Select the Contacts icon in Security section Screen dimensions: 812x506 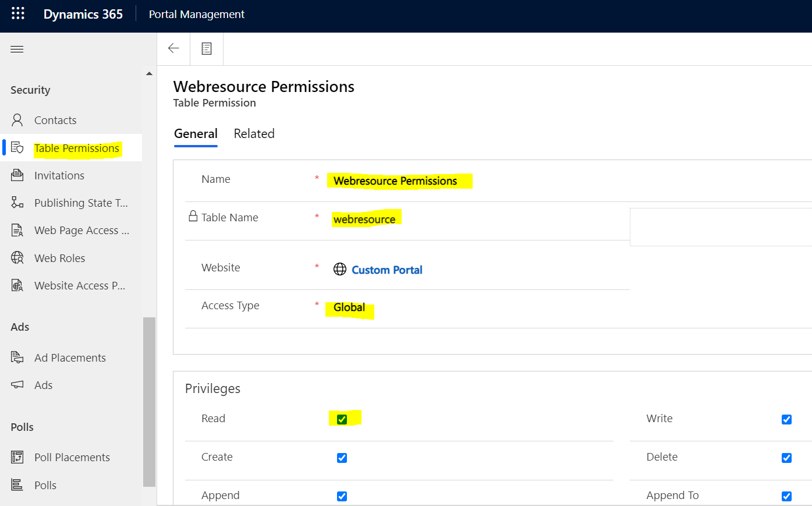17,120
